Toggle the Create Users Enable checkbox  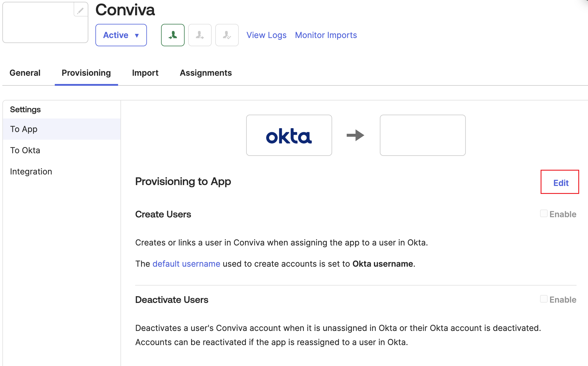pos(544,214)
